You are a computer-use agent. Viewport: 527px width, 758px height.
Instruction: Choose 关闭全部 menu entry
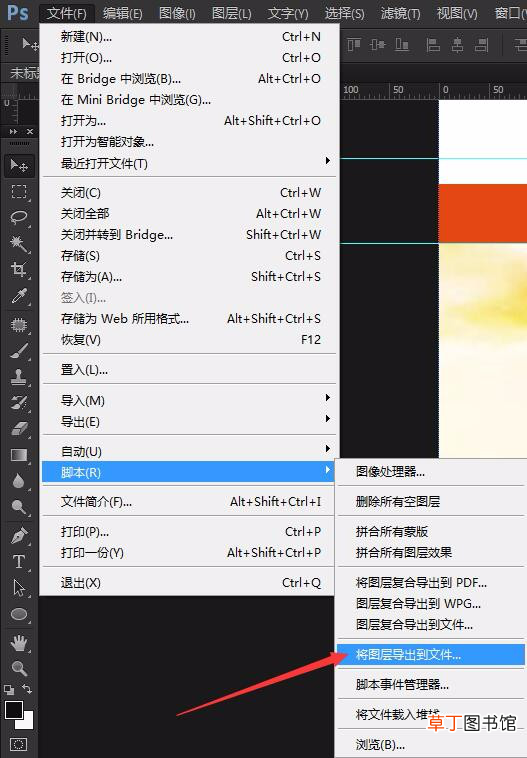(190, 214)
